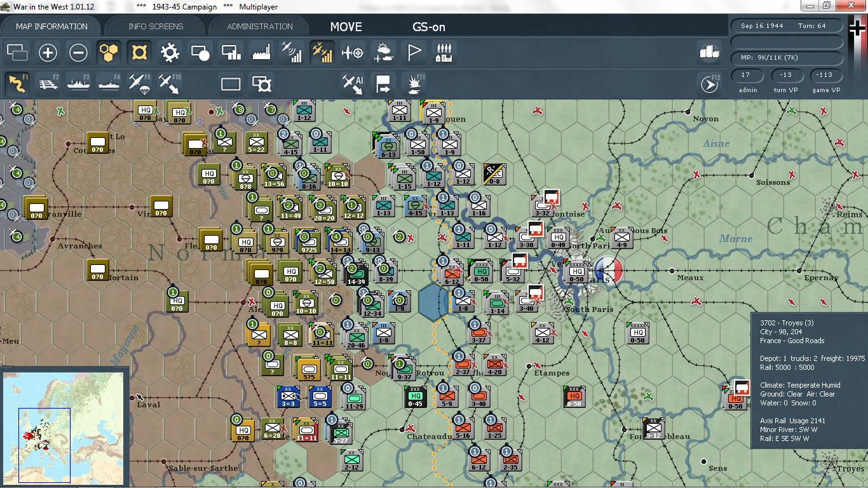The image size is (868, 488).
Task: Click the Noyon city label
Action: (x=706, y=119)
